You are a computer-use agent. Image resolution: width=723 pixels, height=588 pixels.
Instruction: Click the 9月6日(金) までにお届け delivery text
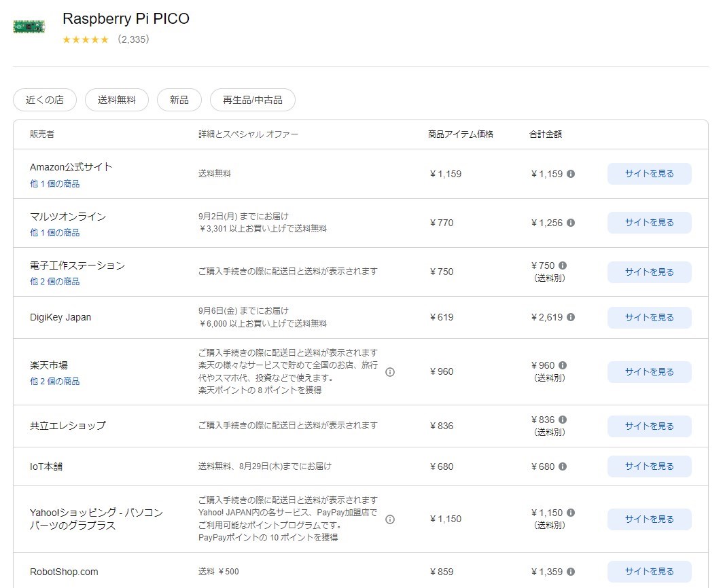pos(243,310)
